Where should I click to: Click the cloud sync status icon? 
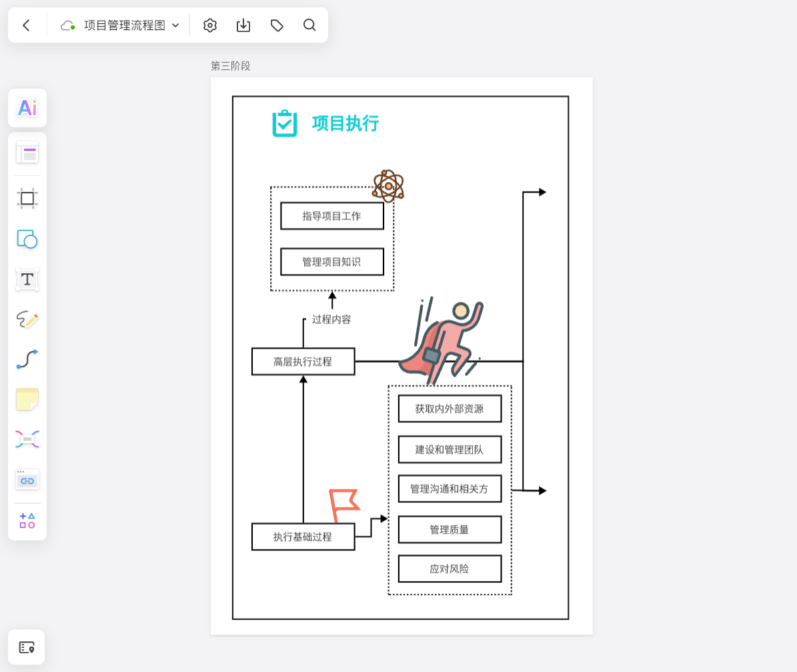click(x=68, y=25)
